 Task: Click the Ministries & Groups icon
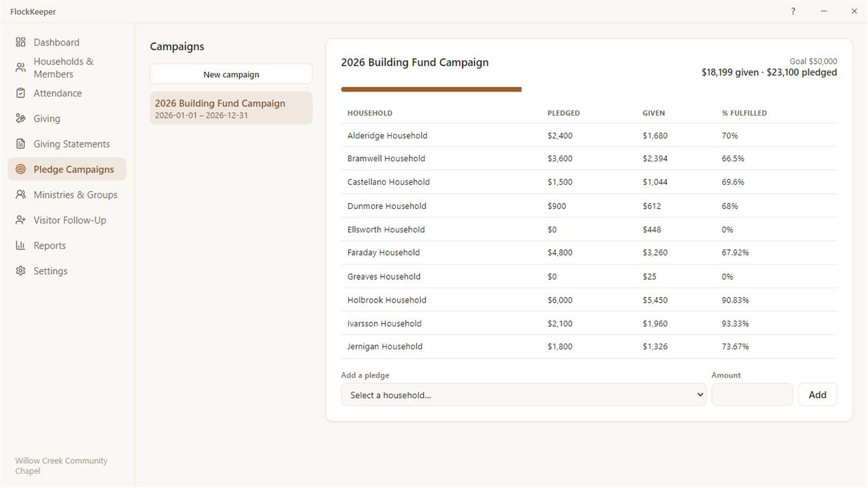[20, 195]
